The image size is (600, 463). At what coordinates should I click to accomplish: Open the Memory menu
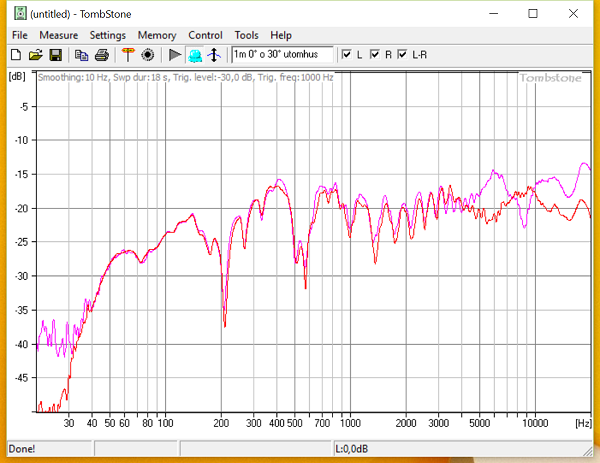(x=157, y=35)
